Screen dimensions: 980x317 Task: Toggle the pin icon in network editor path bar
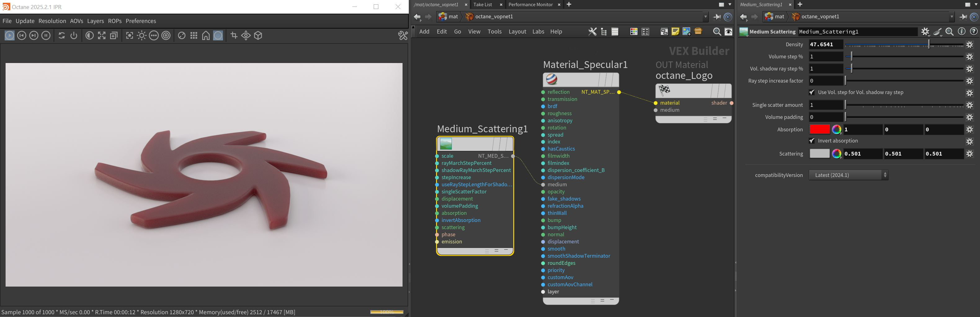(x=717, y=17)
